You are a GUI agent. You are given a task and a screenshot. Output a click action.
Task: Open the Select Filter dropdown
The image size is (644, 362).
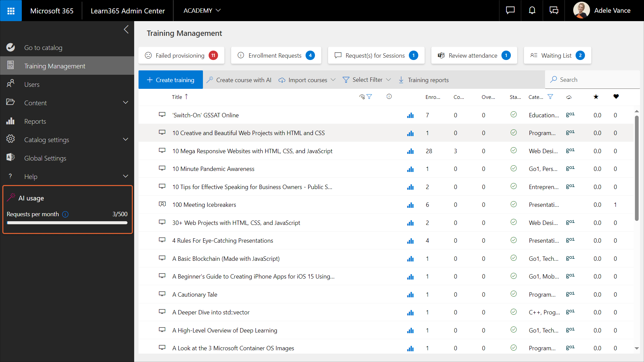367,80
